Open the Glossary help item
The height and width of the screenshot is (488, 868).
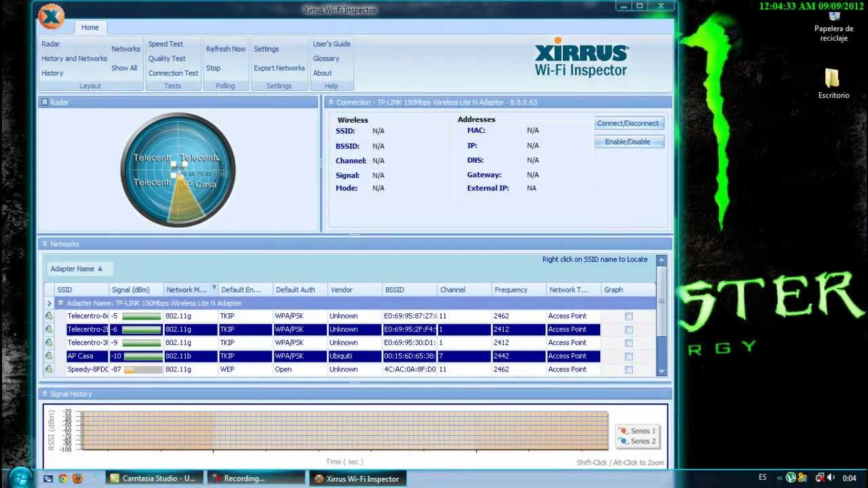326,58
